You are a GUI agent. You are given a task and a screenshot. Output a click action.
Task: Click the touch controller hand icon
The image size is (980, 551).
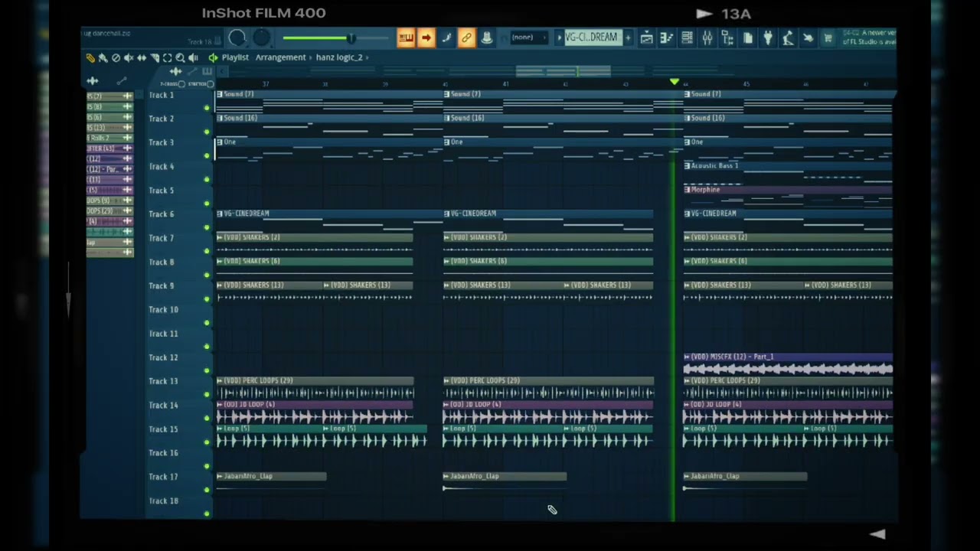click(808, 37)
